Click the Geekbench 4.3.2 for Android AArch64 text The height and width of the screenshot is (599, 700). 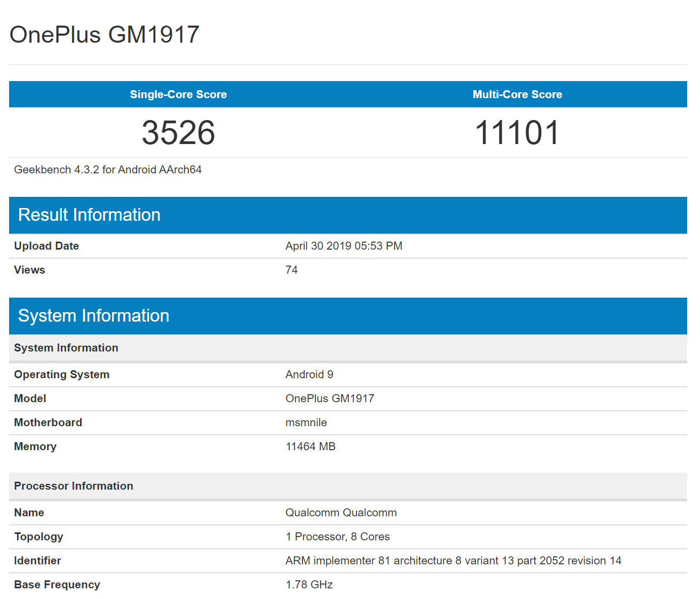[108, 170]
